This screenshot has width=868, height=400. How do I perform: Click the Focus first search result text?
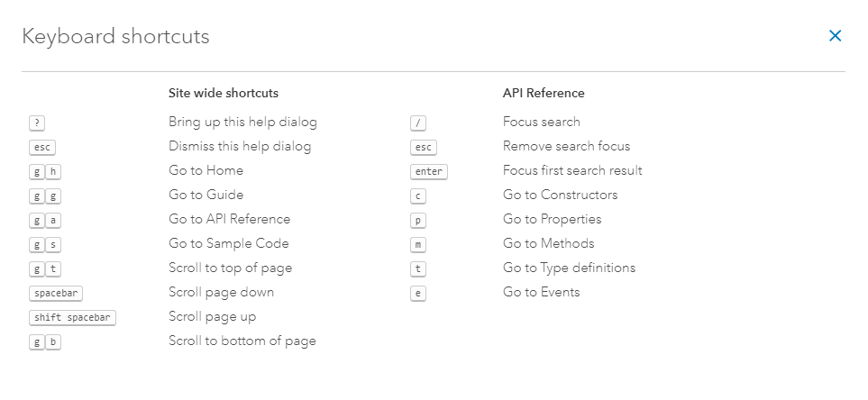pos(572,170)
